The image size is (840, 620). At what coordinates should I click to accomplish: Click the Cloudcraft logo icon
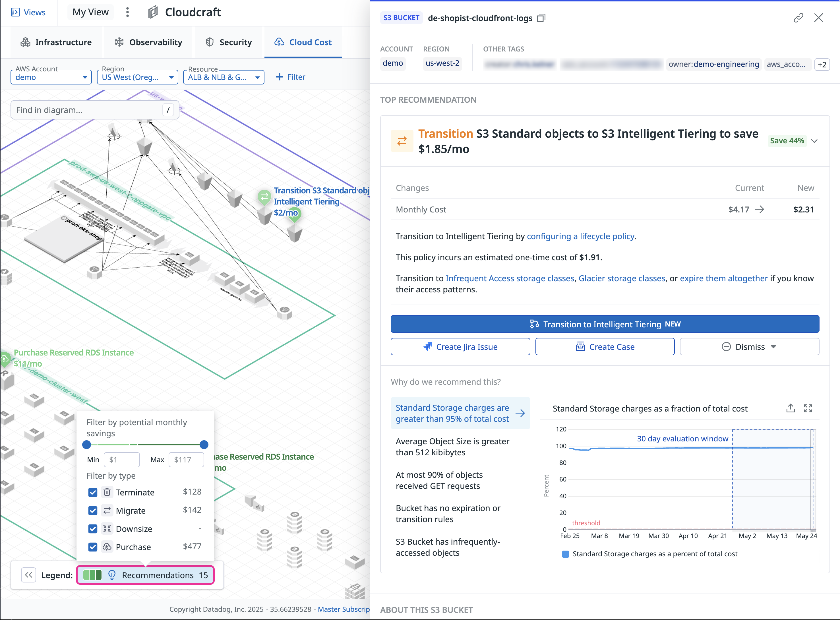click(153, 13)
